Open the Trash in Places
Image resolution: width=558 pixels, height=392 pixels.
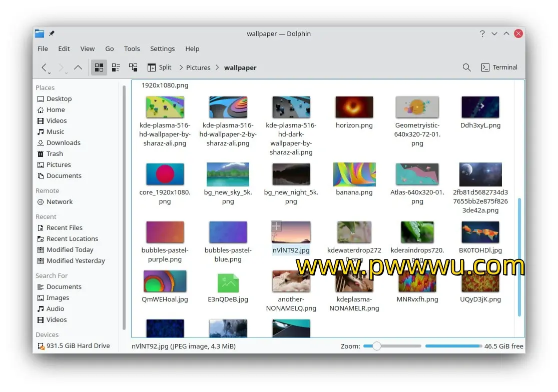click(55, 153)
